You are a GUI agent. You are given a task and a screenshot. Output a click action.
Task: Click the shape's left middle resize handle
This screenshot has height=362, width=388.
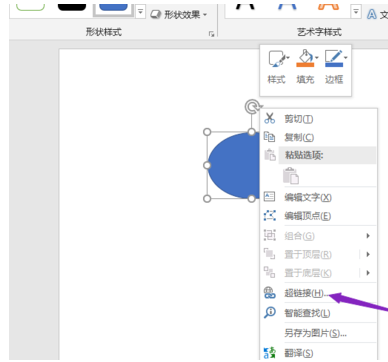click(207, 165)
